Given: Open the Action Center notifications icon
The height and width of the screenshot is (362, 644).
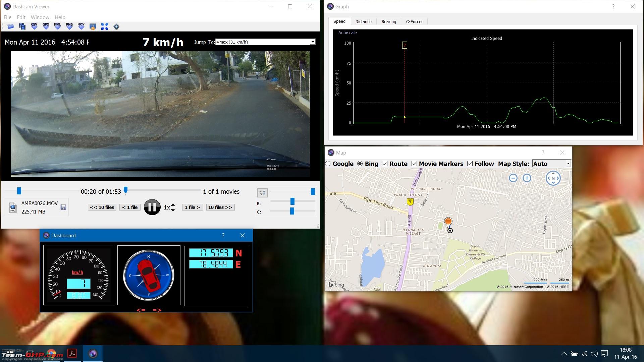Looking at the screenshot, I should (x=604, y=354).
